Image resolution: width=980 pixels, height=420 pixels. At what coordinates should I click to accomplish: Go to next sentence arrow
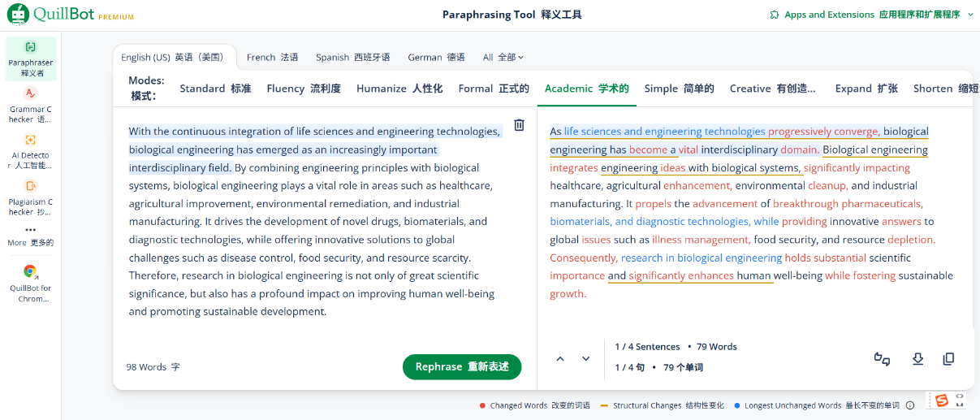(585, 358)
